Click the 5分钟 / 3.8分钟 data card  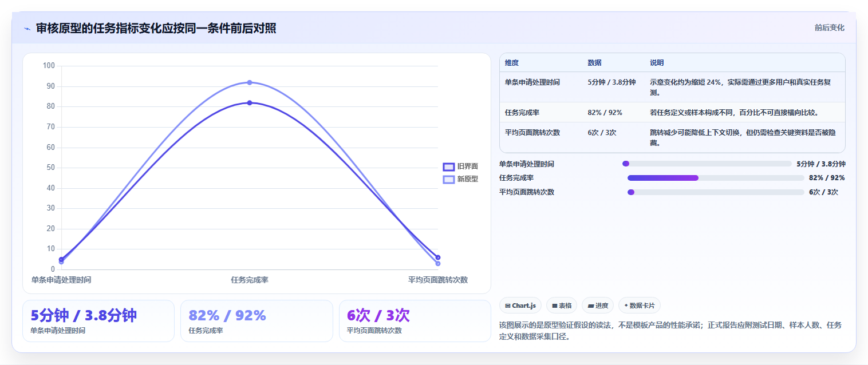pyautogui.click(x=98, y=321)
